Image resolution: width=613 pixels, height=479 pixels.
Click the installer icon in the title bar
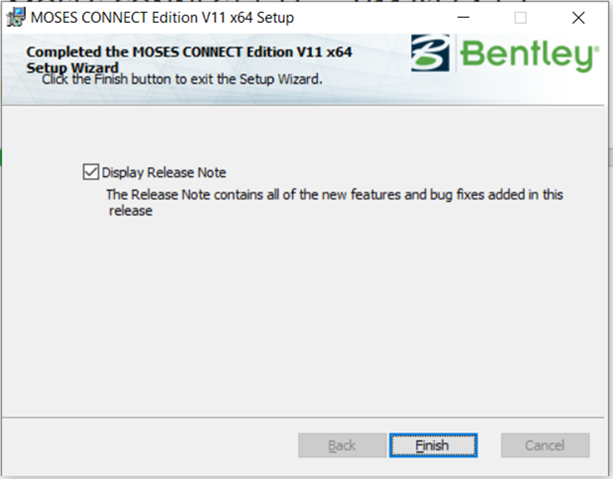(x=16, y=18)
